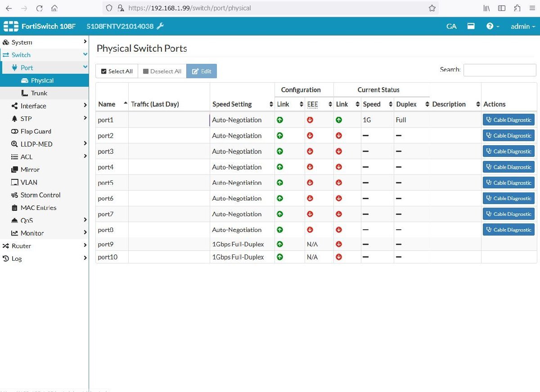Expand the System menu section

22,42
